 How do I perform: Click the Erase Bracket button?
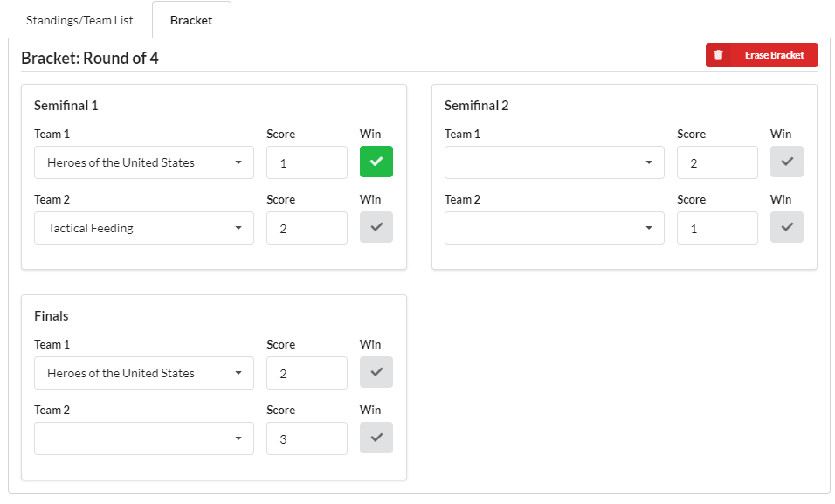point(762,55)
